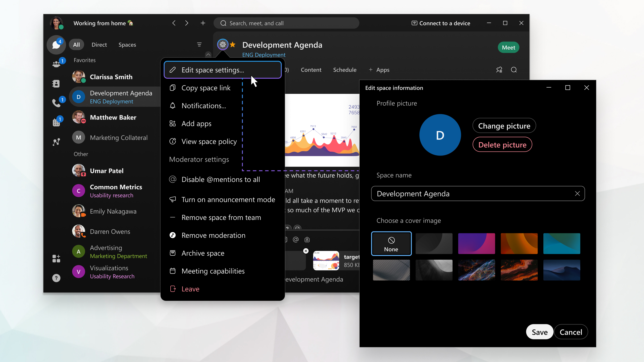The width and height of the screenshot is (644, 362).
Task: Click the search-in-space magnifier icon
Action: [514, 70]
